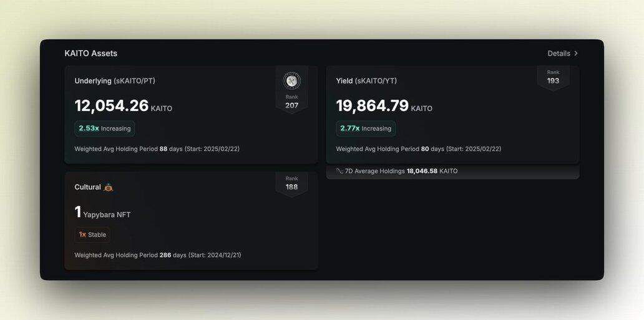
Task: Click the 2.53x Increasing tag
Action: tap(105, 128)
